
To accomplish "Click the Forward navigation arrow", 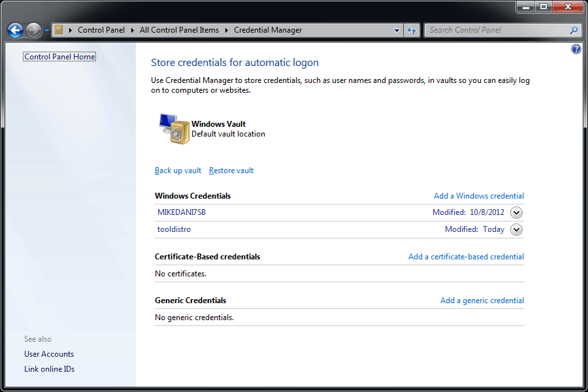I will (x=34, y=31).
